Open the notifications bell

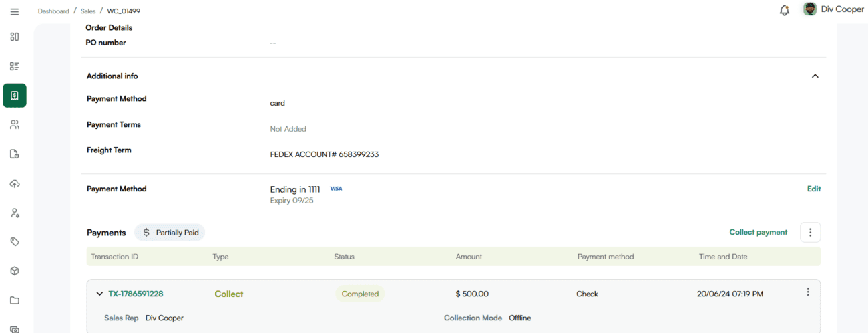[x=785, y=11]
